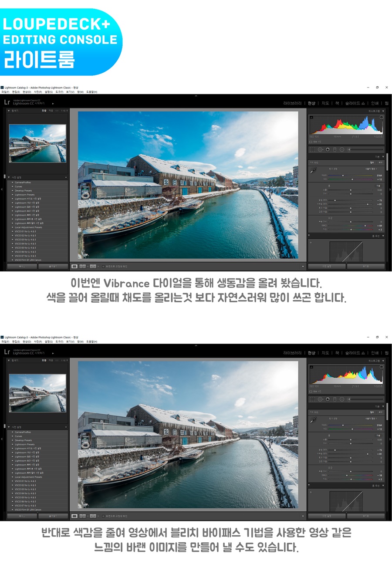Select the graduated filter tool in lower Lightroom window

[335, 399]
